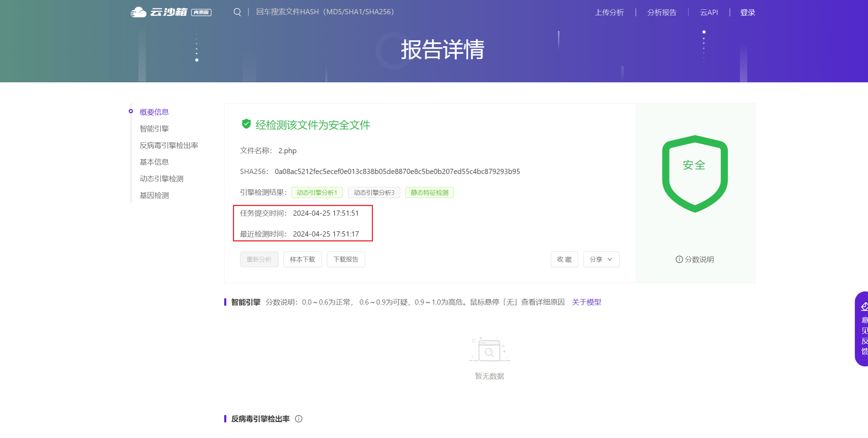Switch to 智能引擎 section in sidebar
868x438 pixels.
(x=154, y=128)
